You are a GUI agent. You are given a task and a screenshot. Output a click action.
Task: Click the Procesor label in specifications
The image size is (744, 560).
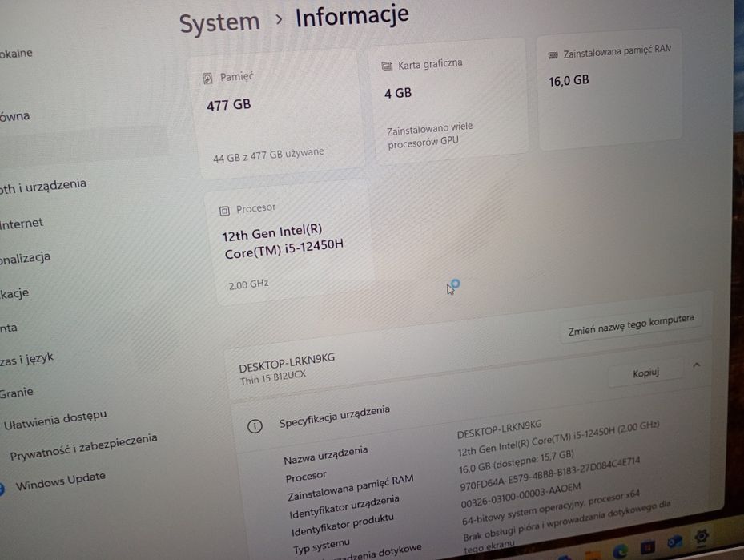click(306, 477)
